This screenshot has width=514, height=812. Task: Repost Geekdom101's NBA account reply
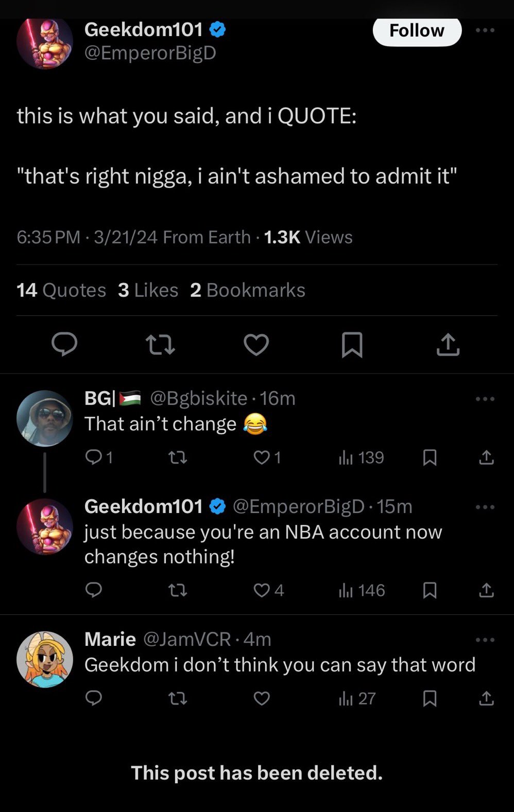[x=178, y=590]
